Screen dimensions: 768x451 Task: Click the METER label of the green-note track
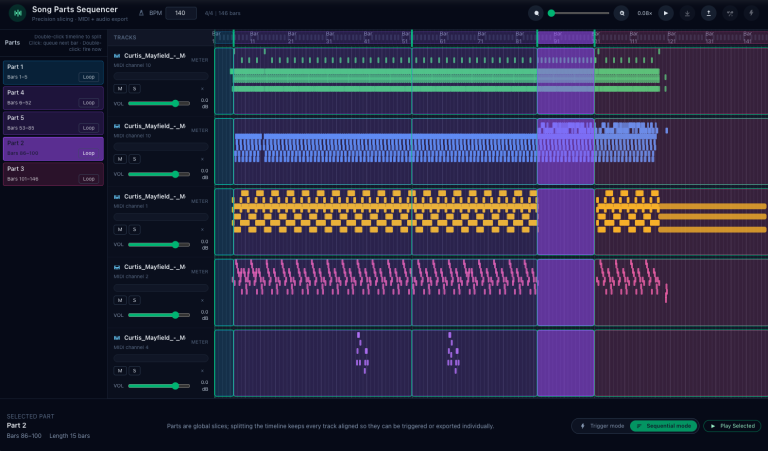tap(199, 60)
